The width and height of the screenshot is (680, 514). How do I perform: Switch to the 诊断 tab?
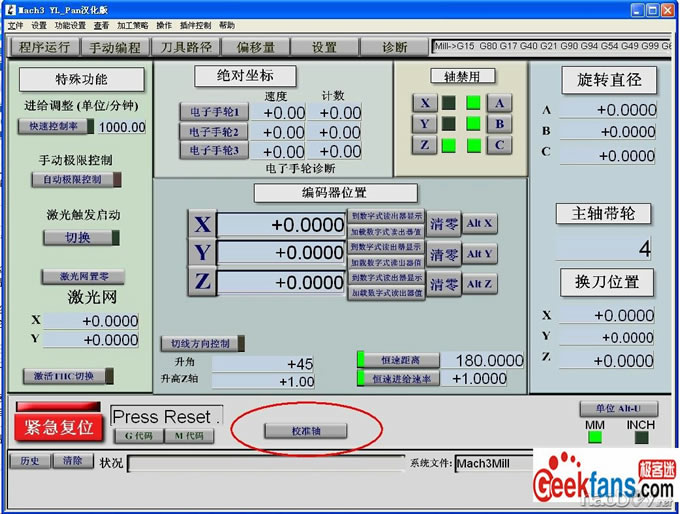click(394, 47)
